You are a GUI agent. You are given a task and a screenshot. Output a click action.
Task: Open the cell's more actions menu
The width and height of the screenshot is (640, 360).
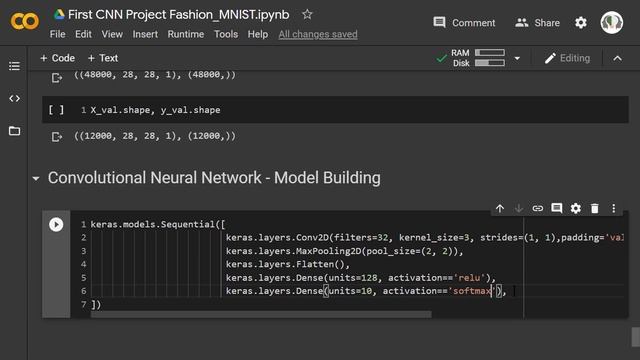pos(613,209)
